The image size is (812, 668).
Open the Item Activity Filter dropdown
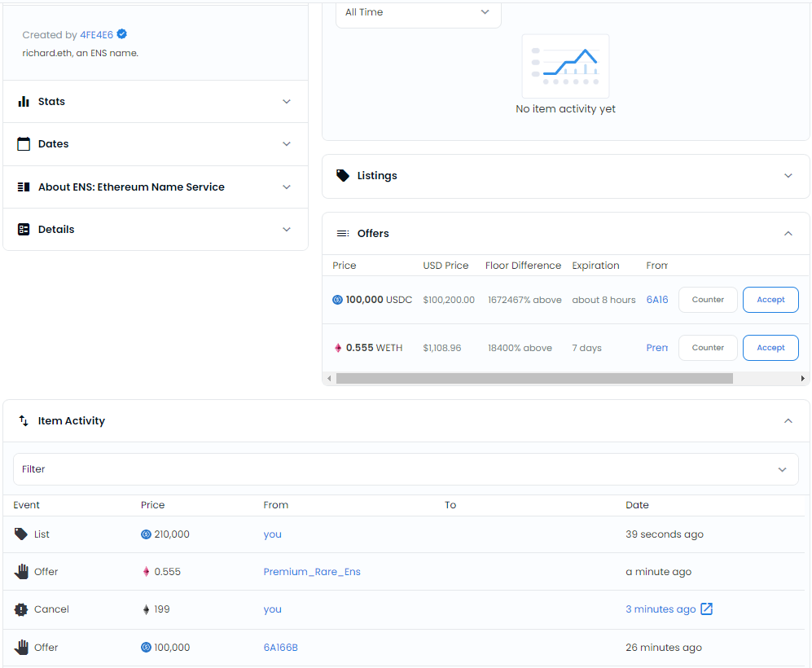[406, 469]
